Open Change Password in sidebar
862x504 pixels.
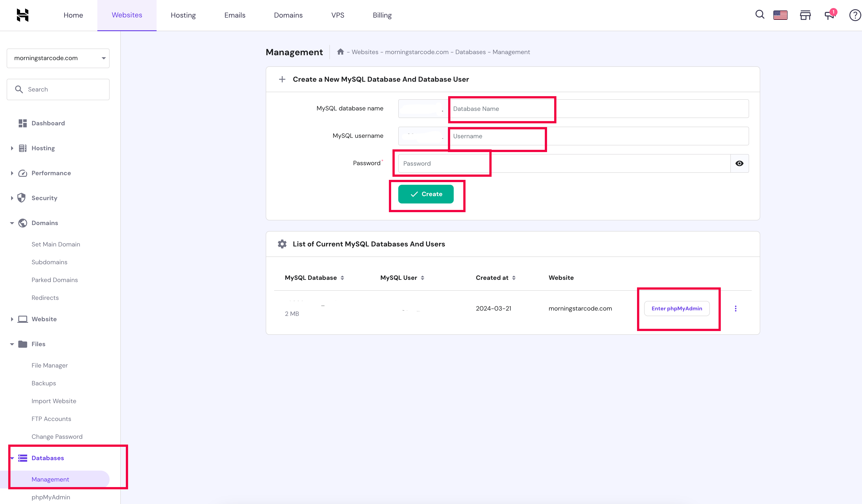57,436
